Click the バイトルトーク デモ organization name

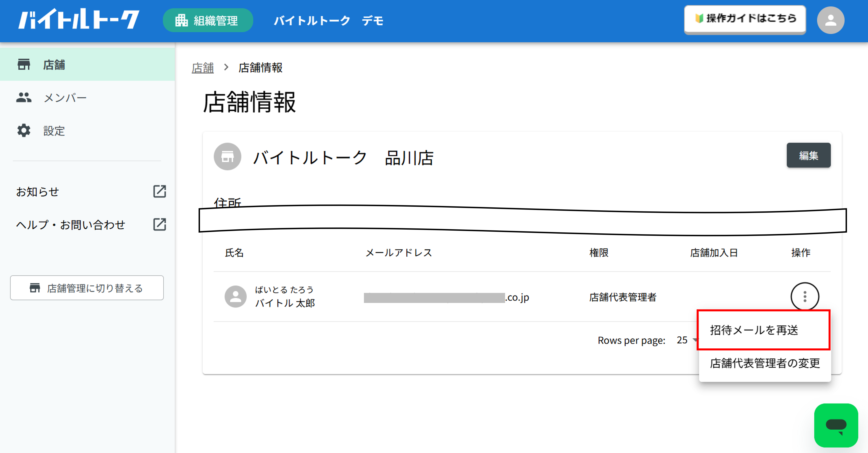click(x=329, y=21)
